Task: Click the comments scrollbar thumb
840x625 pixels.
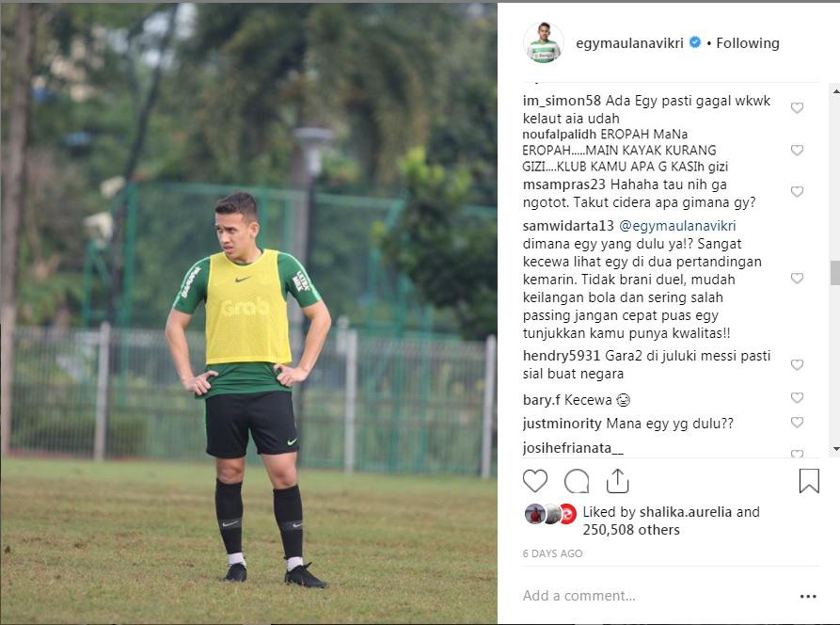Action: point(835,273)
